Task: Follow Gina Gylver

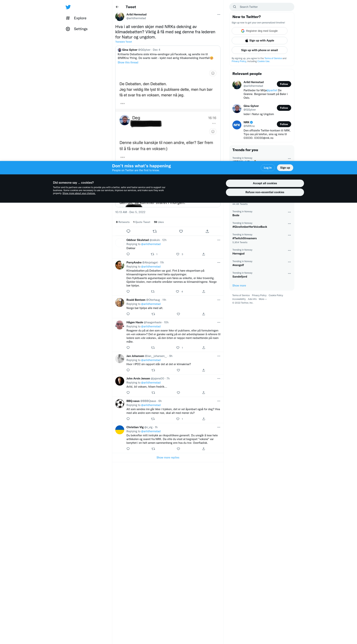Action: click(284, 108)
